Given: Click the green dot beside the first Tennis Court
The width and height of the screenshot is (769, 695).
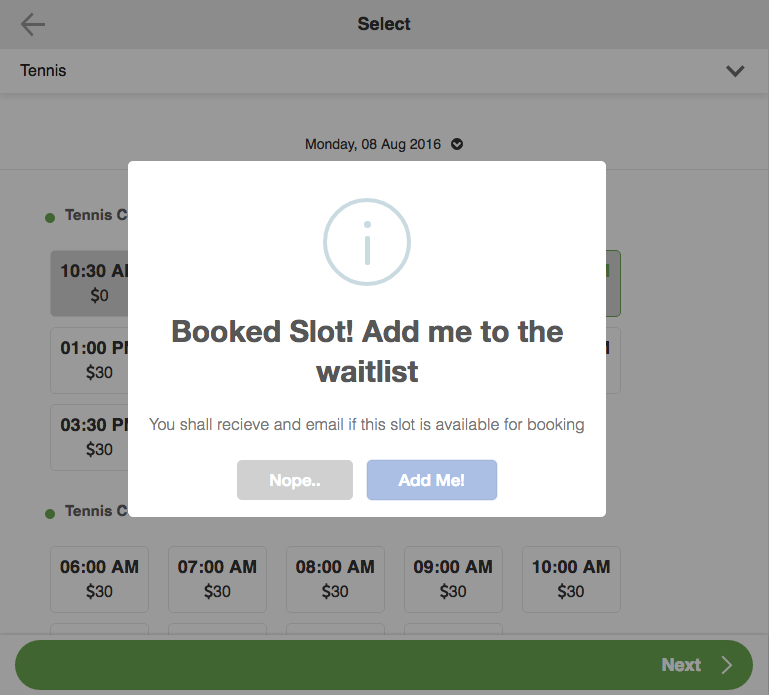Looking at the screenshot, I should tap(50, 217).
